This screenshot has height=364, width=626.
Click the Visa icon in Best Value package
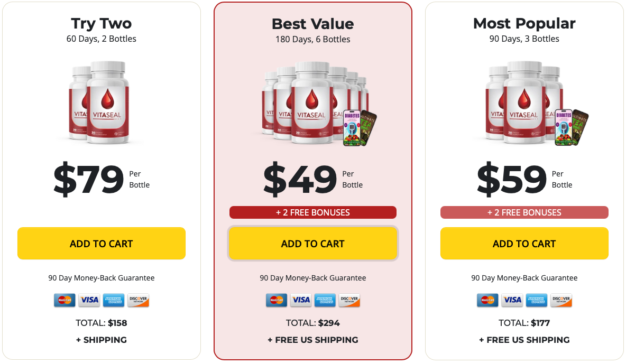click(300, 300)
